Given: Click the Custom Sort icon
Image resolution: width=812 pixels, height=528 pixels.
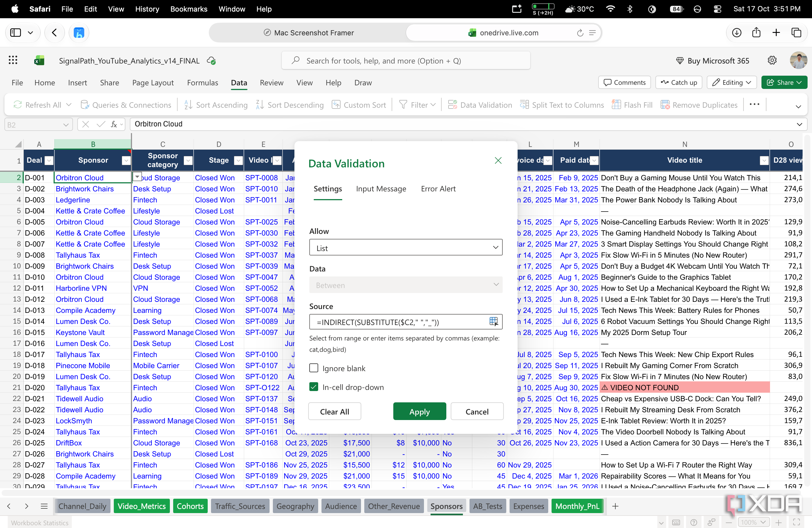Looking at the screenshot, I should click(336, 105).
